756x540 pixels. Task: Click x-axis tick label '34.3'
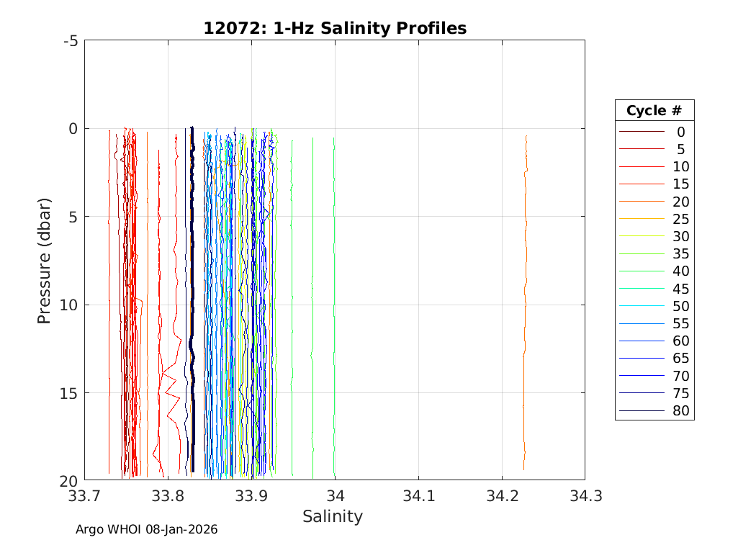584,496
